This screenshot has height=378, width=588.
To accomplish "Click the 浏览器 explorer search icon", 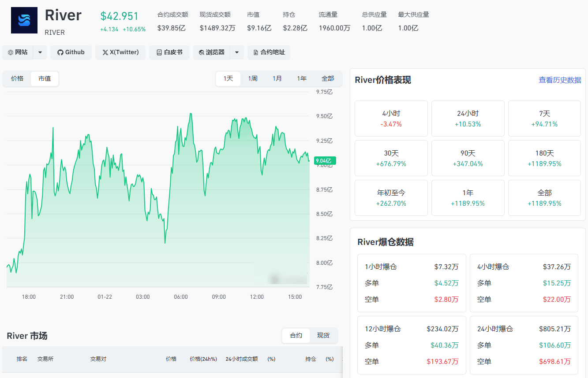I will (202, 52).
